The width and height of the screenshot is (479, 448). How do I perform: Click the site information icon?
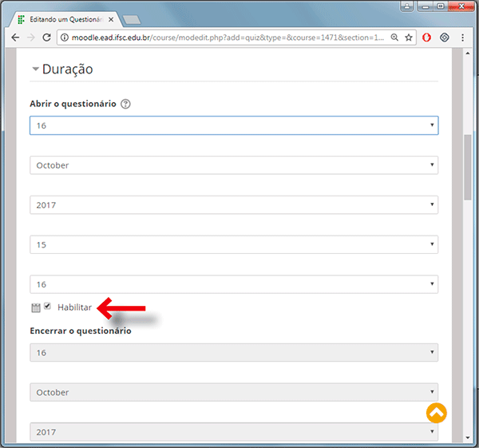[67, 38]
